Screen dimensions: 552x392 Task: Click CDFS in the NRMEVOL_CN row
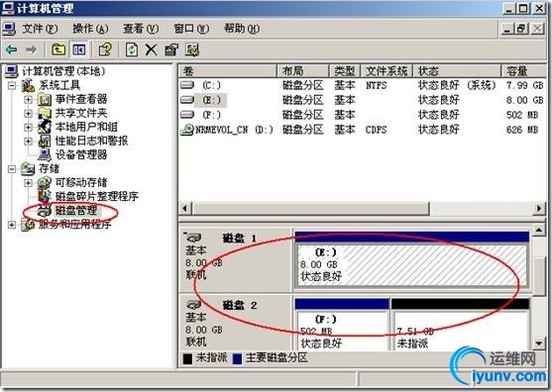pyautogui.click(x=376, y=130)
